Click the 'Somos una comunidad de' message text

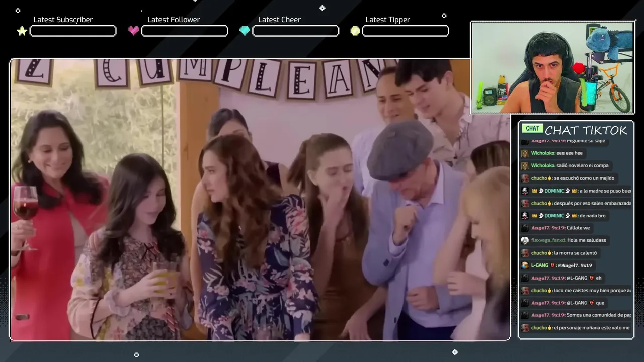tap(599, 315)
